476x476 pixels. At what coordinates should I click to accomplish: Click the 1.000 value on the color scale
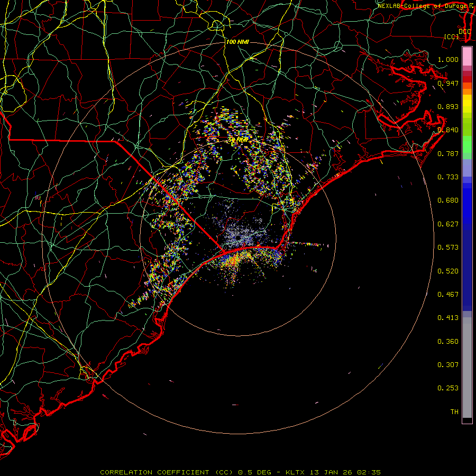pos(448,59)
